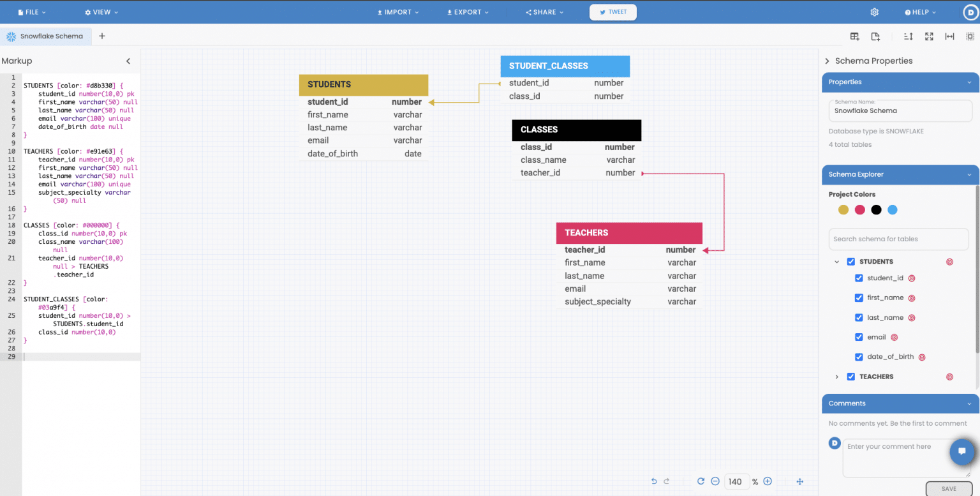Select the blue project color swatch

point(893,210)
